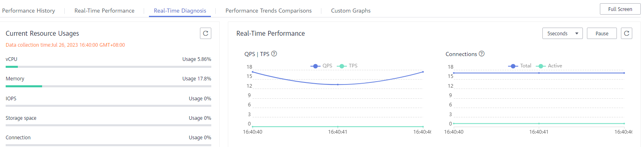
Task: Open the Connections help tooltip icon
Action: [482, 54]
